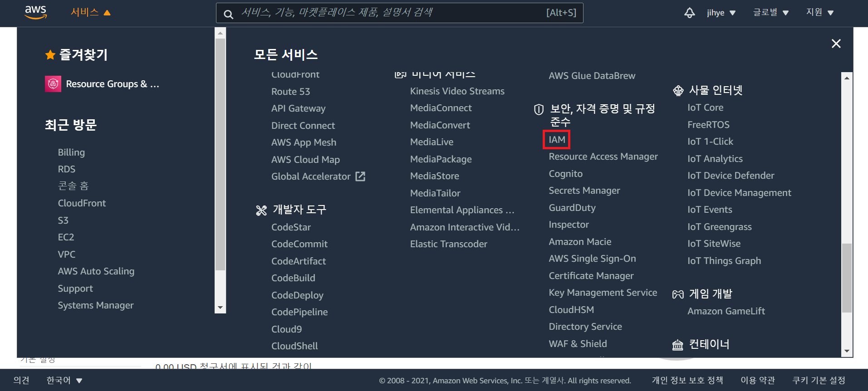Open IoT Core service
868x391 pixels.
[705, 108]
